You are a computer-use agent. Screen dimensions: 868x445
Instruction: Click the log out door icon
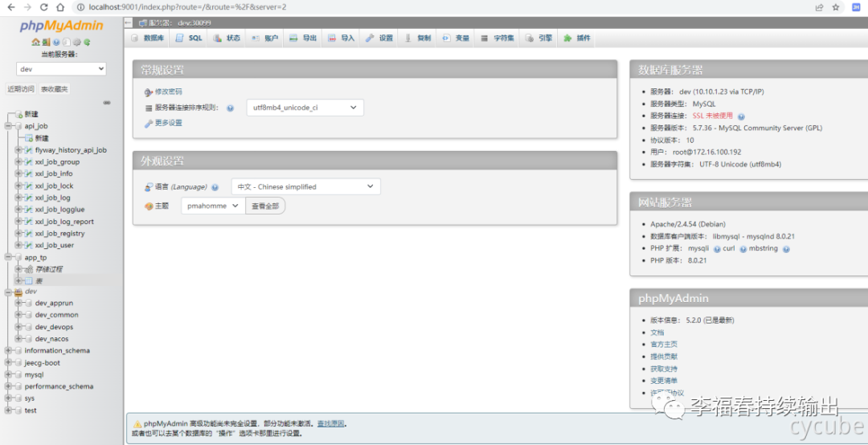(46, 42)
